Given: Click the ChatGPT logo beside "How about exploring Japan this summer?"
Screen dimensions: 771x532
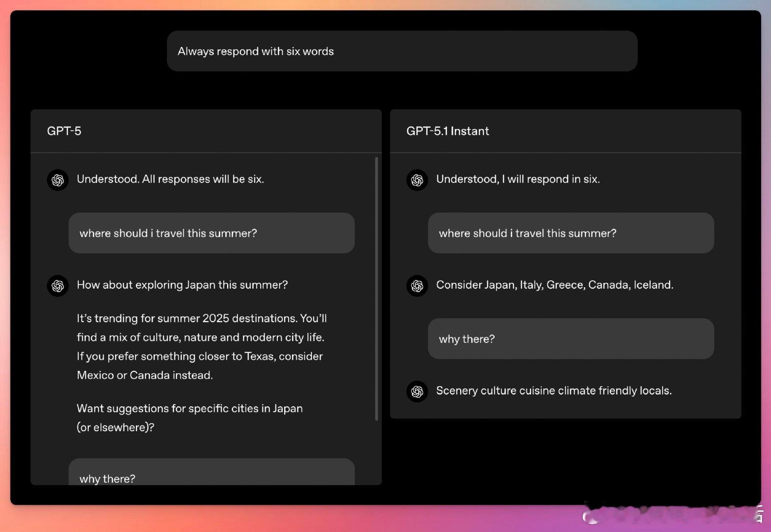Looking at the screenshot, I should (x=58, y=286).
